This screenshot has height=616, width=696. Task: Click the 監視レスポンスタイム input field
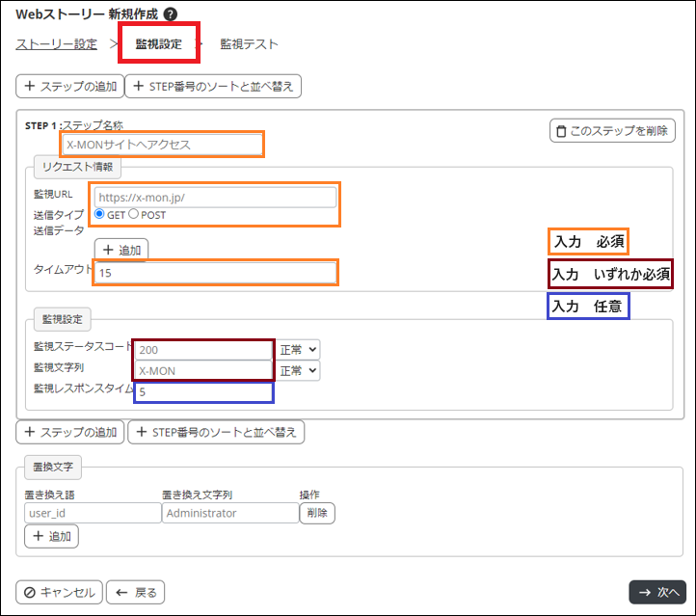[204, 392]
